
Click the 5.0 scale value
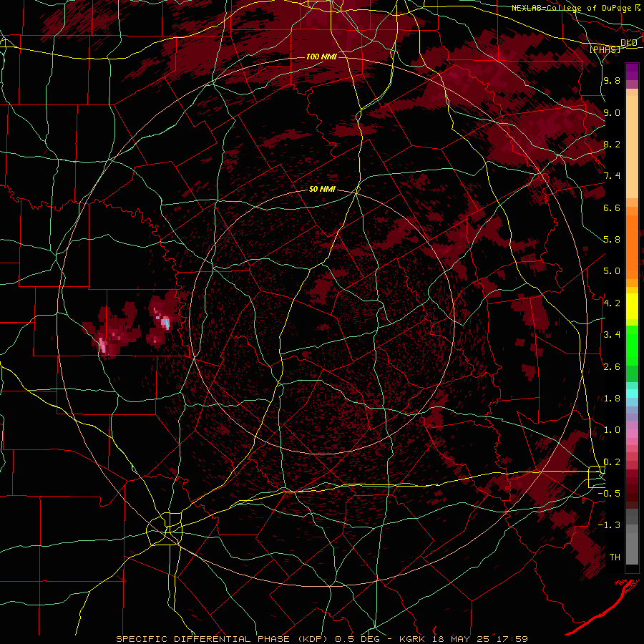(612, 271)
